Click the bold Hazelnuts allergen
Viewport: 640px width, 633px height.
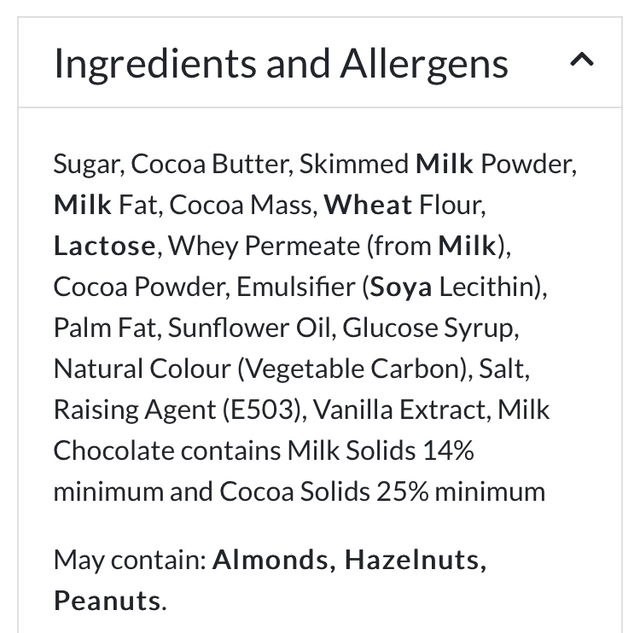point(415,560)
